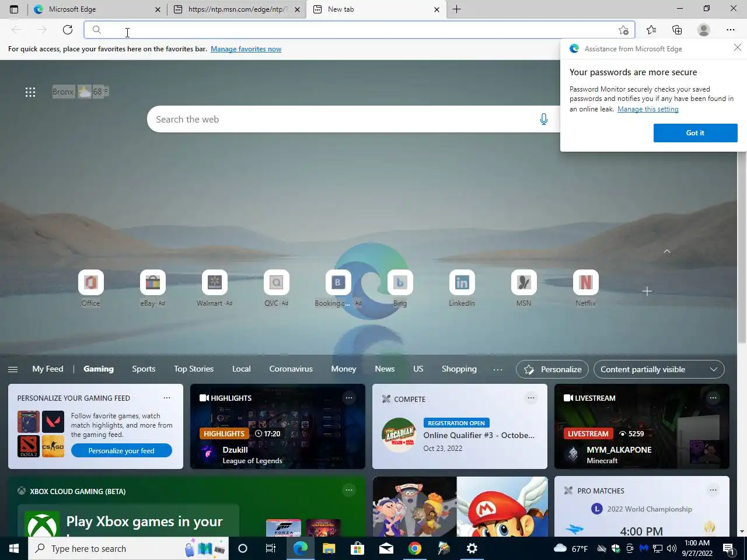Open Settings gear in the taskbar
This screenshot has height=560, width=747.
pyautogui.click(x=472, y=548)
